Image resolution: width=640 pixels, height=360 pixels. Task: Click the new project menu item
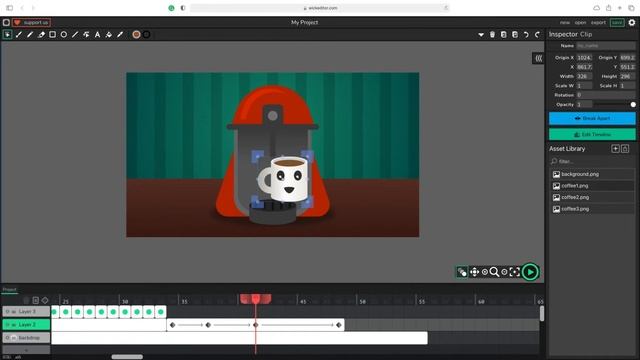tap(565, 22)
